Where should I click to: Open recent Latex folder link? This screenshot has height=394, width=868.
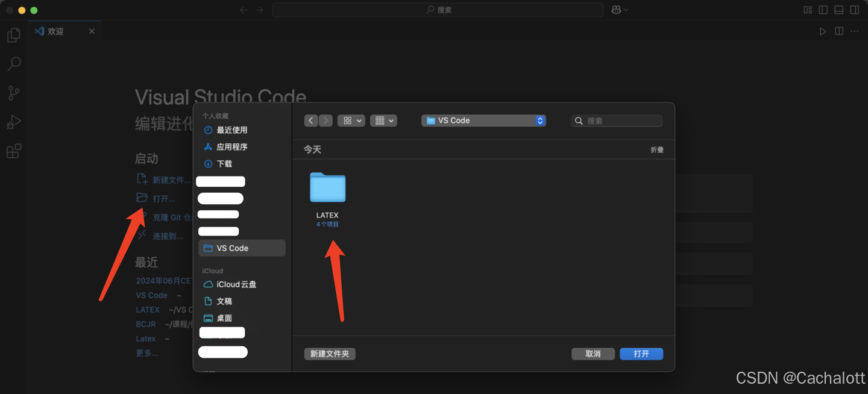pyautogui.click(x=146, y=339)
